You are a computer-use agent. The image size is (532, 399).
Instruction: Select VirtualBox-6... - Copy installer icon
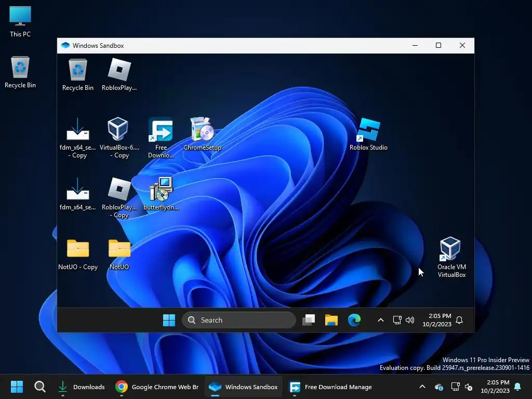click(x=118, y=129)
